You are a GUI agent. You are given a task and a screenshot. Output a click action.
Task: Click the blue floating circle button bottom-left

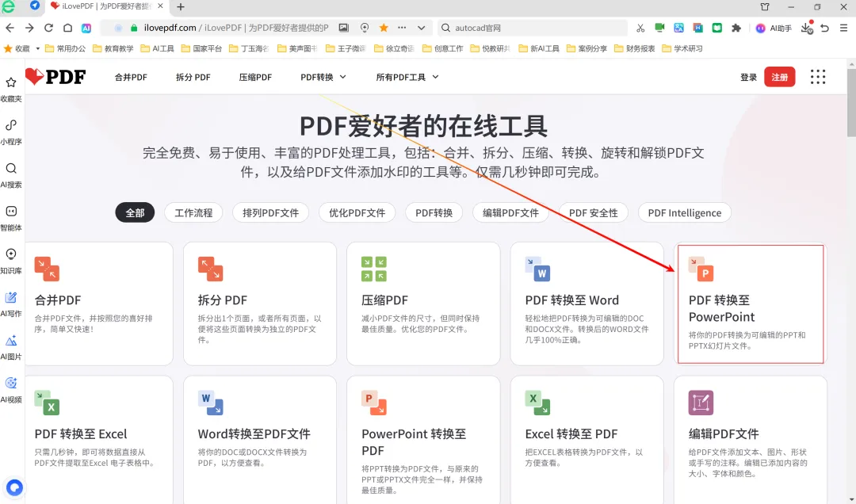tap(14, 487)
